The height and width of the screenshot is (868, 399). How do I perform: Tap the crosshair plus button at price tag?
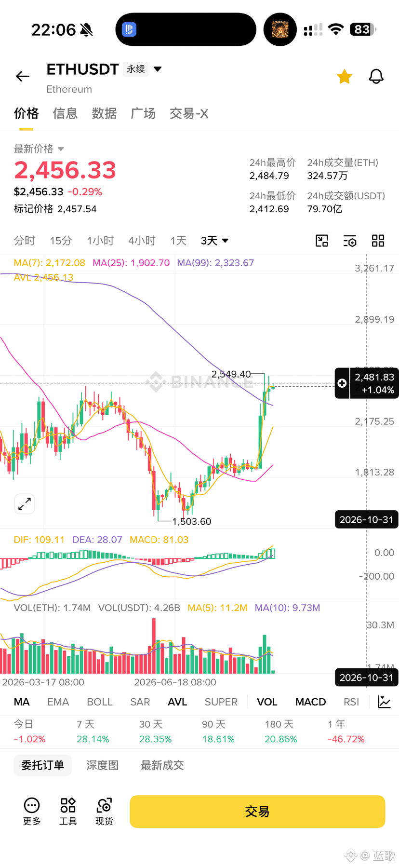[x=342, y=383]
